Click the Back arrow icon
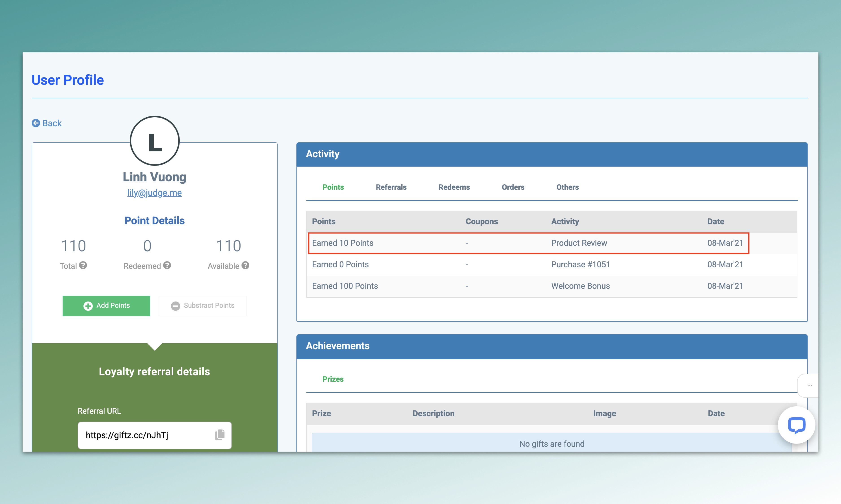The image size is (841, 504). (36, 123)
